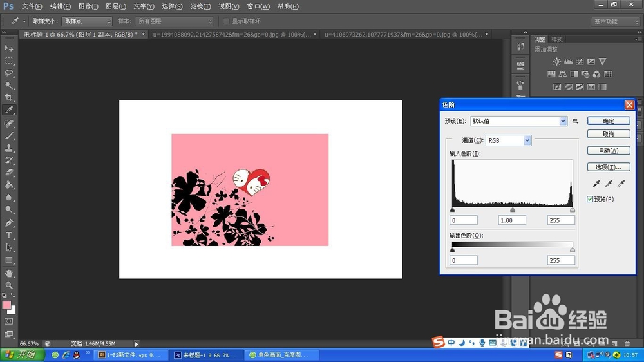
Task: Select the Eraser tool
Action: (8, 173)
